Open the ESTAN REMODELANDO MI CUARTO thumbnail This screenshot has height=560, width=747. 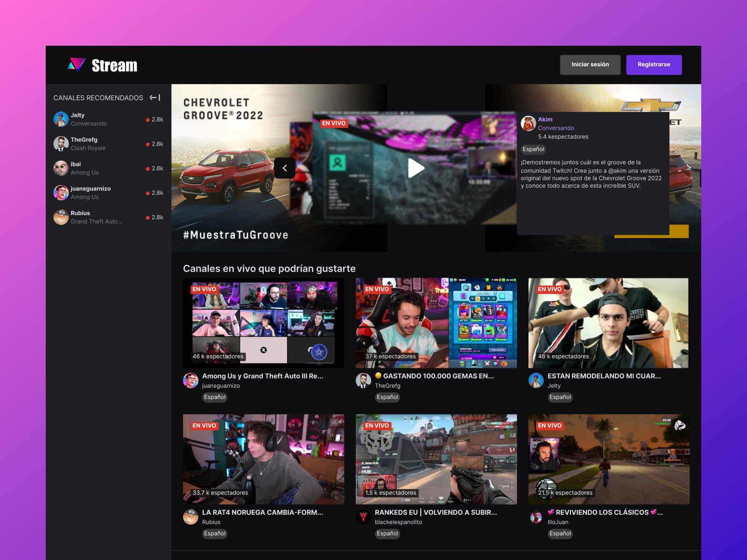coord(608,323)
